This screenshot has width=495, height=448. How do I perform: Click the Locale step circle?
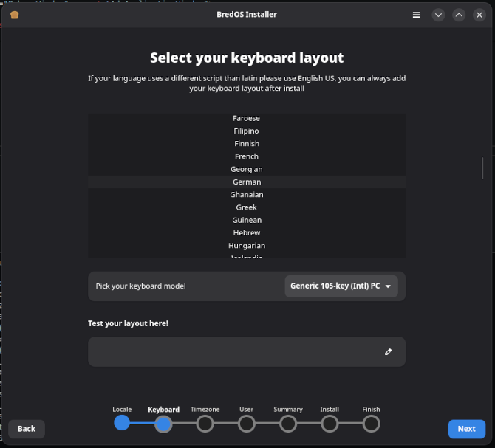pyautogui.click(x=122, y=423)
